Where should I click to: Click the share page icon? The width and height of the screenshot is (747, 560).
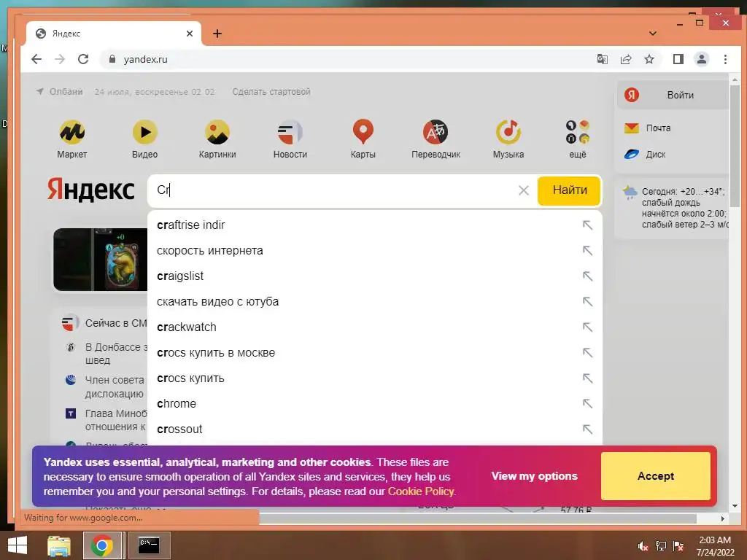[625, 59]
